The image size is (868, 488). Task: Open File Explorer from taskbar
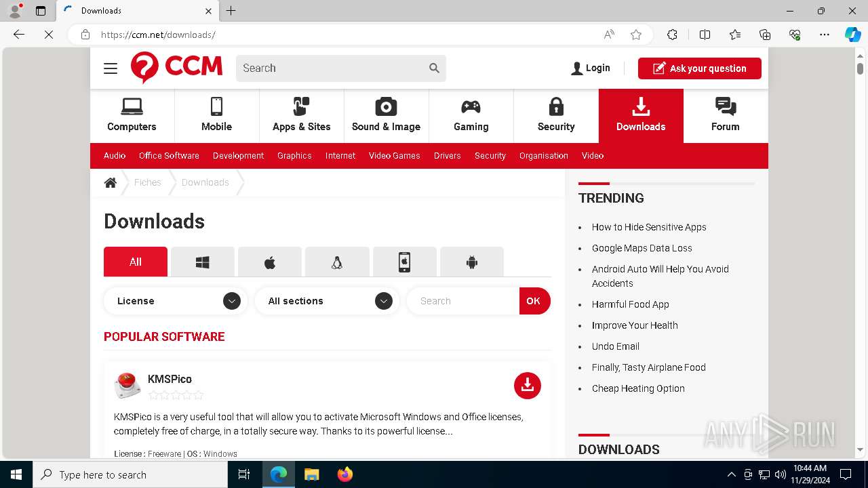point(312,474)
